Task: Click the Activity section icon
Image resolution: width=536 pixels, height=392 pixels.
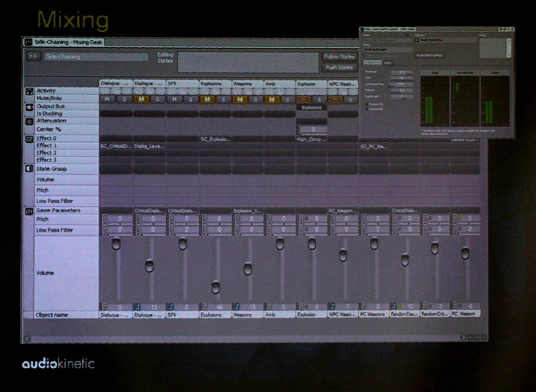Action: coord(28,92)
